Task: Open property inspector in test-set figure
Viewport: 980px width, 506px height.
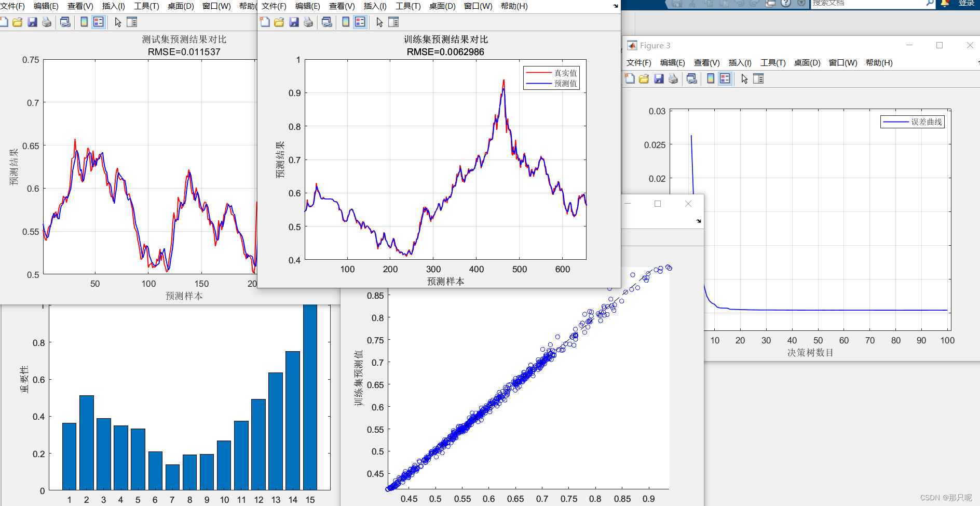Action: [x=132, y=22]
